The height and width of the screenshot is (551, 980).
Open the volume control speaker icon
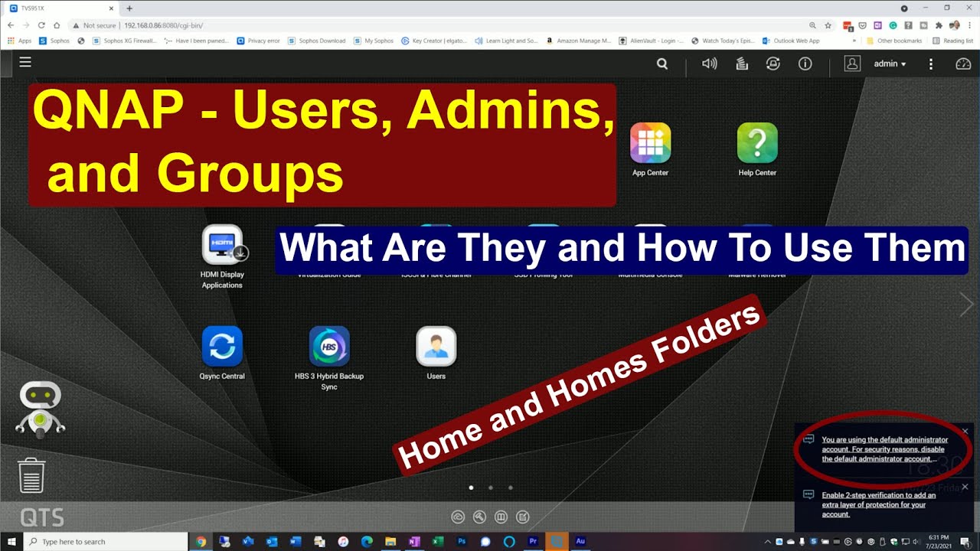tap(710, 64)
